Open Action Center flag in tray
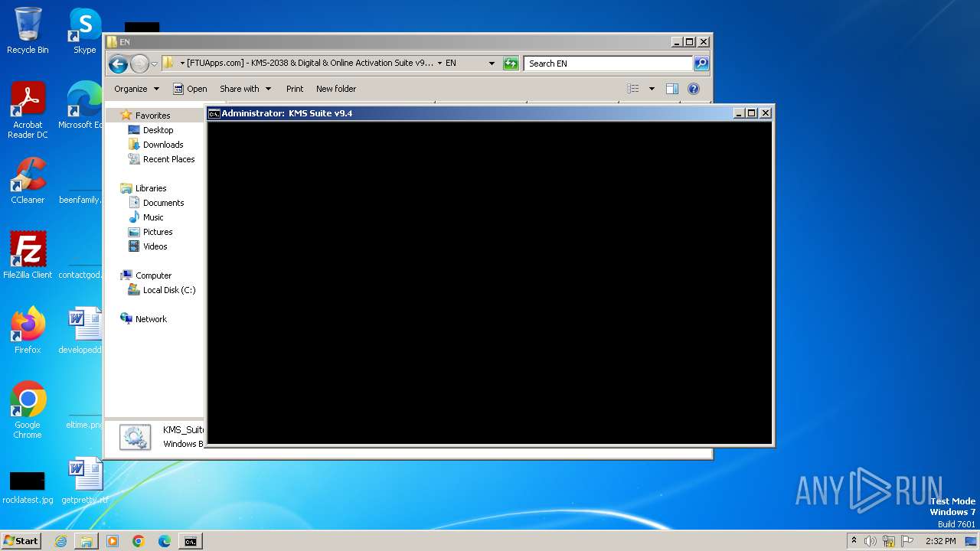This screenshot has width=980, height=551. tap(907, 541)
